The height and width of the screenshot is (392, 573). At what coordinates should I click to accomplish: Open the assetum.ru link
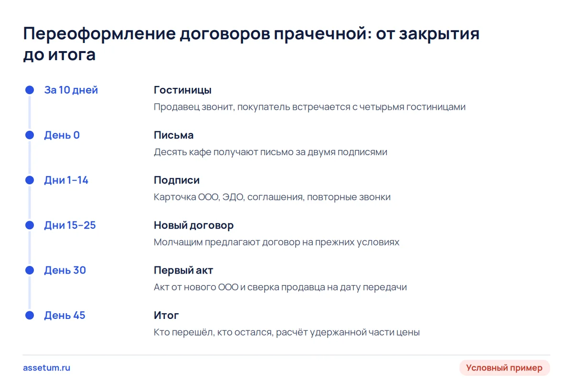(46, 368)
